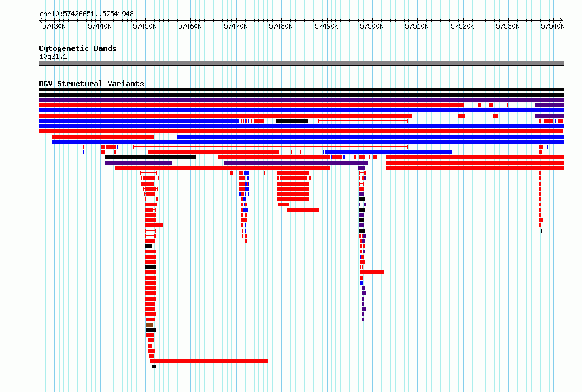Click the gray 10q21.1 cytogenetic band bar
The height and width of the screenshot is (392, 582).
pyautogui.click(x=301, y=63)
